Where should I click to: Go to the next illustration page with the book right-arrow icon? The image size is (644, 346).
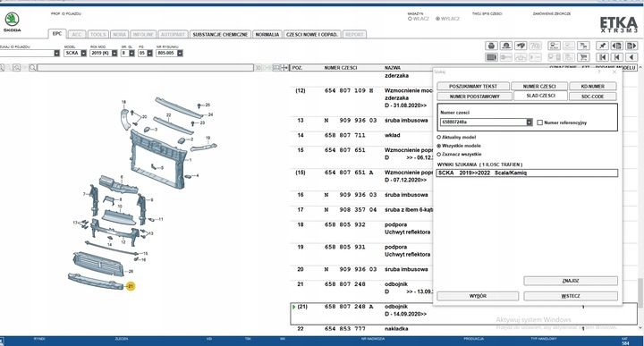click(631, 46)
